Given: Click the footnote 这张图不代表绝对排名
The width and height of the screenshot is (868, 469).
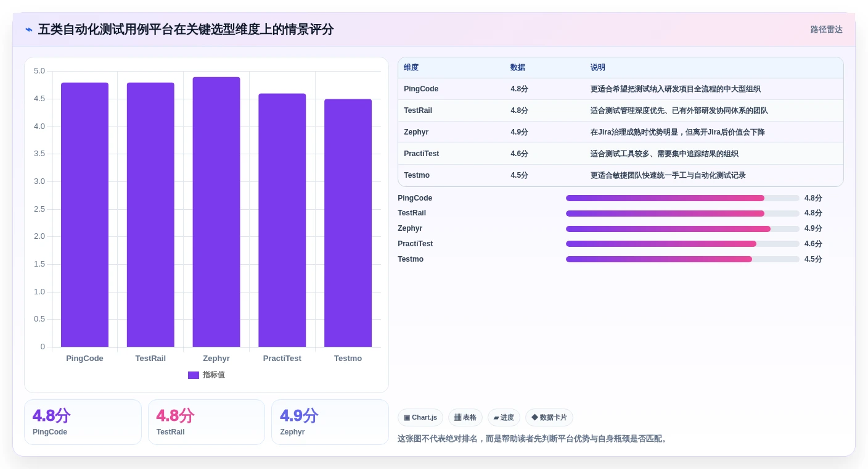Looking at the screenshot, I should coord(438,439).
